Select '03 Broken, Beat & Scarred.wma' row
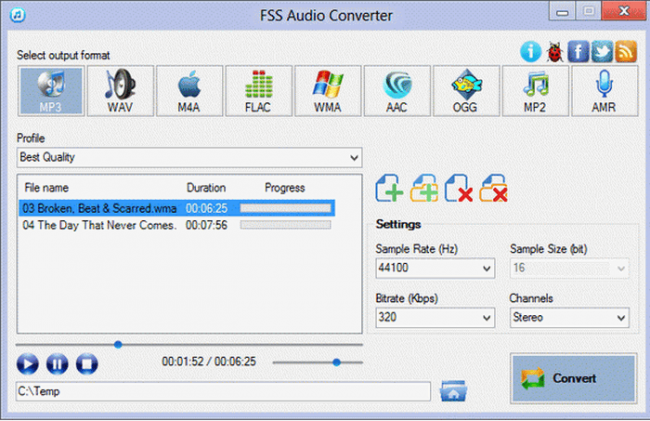This screenshot has width=650, height=421. [177, 208]
